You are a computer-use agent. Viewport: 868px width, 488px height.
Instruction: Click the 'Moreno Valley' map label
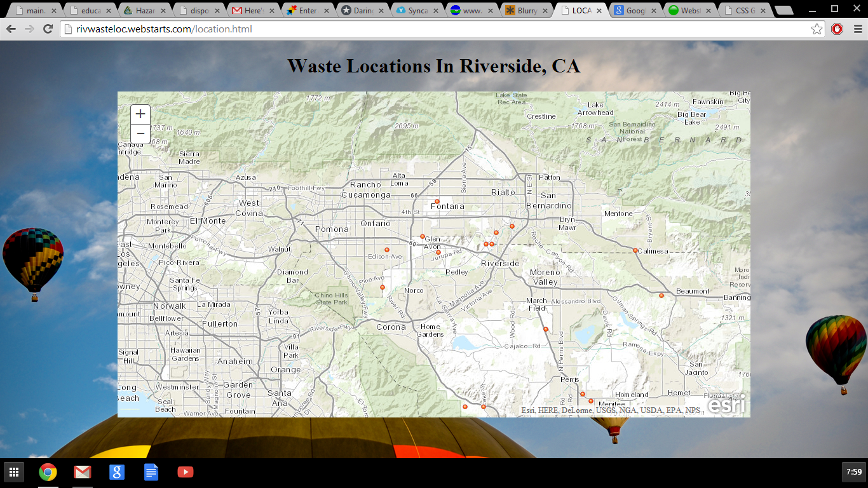click(x=545, y=277)
